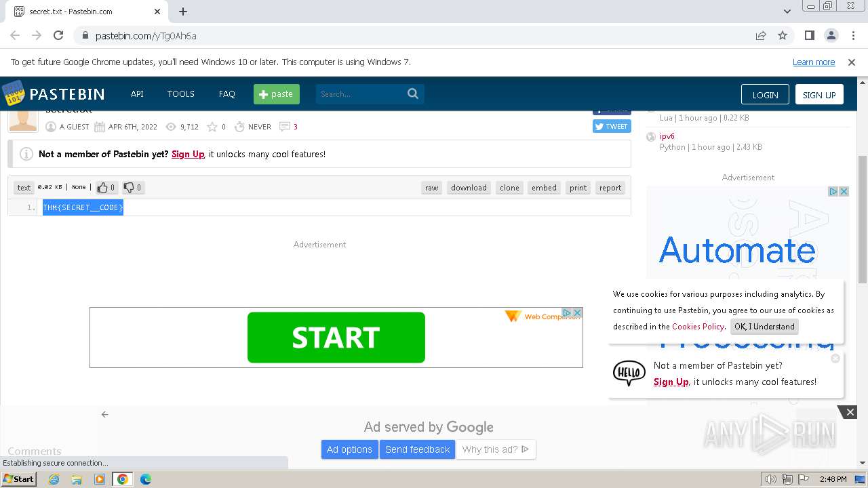The width and height of the screenshot is (868, 488).
Task: Click the Send feedback button
Action: coord(417,449)
